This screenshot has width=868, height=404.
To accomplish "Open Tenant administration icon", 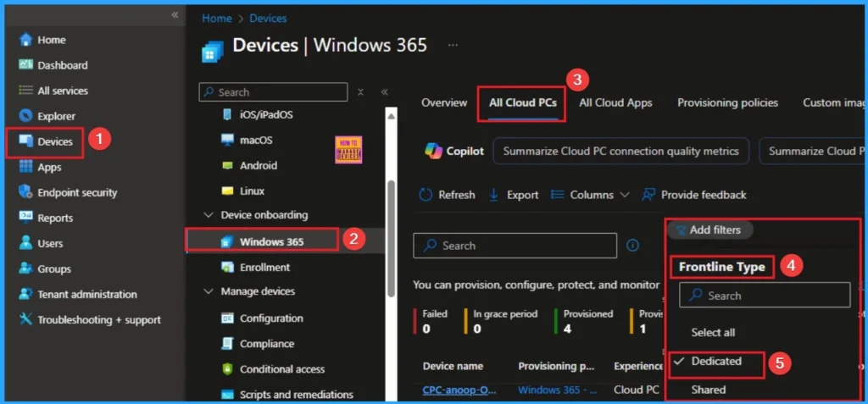I will coord(25,294).
